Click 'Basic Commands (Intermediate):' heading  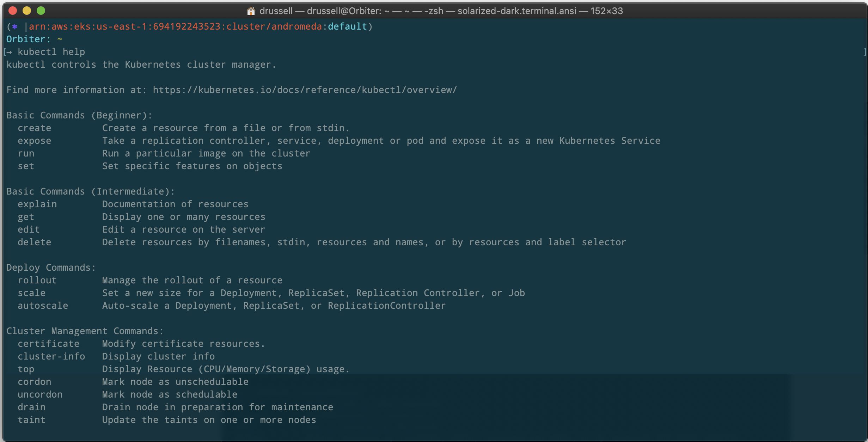(90, 192)
